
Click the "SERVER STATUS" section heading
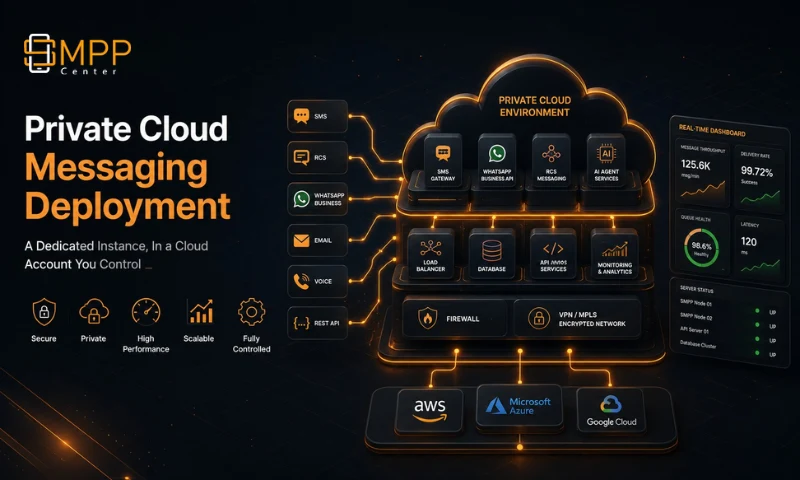696,289
